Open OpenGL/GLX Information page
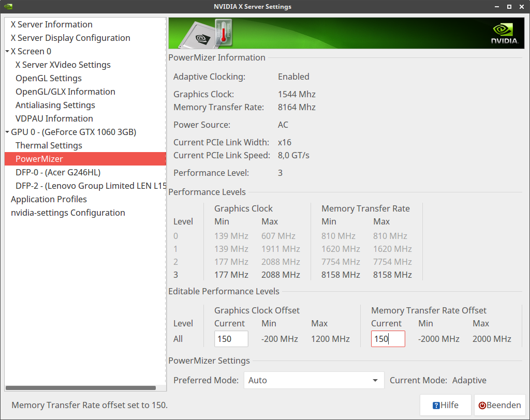530x420 pixels. tap(65, 92)
